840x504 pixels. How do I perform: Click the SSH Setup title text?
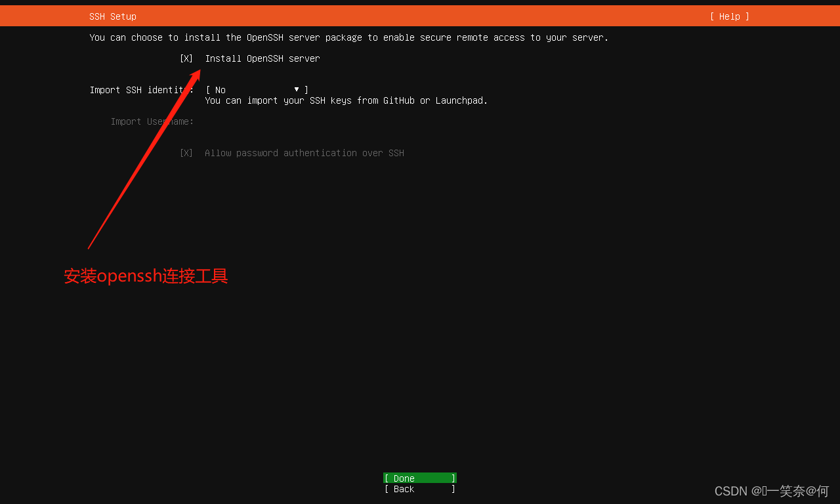click(x=113, y=16)
